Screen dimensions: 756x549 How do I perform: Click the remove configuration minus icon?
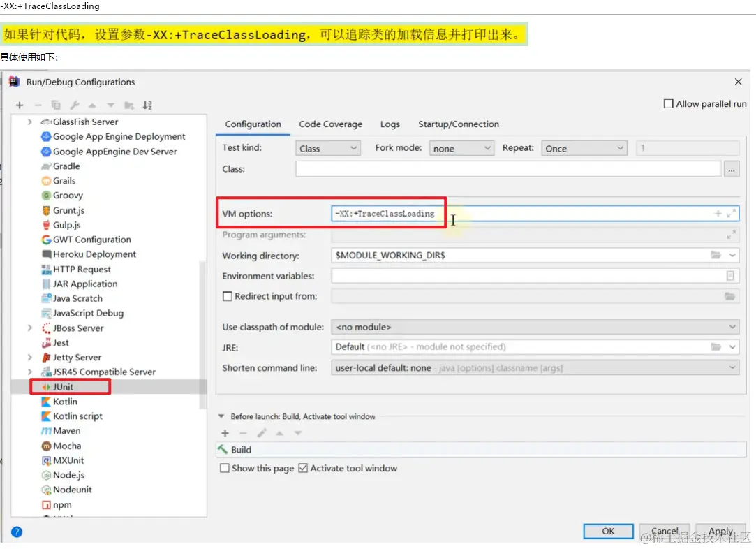pyautogui.click(x=38, y=105)
